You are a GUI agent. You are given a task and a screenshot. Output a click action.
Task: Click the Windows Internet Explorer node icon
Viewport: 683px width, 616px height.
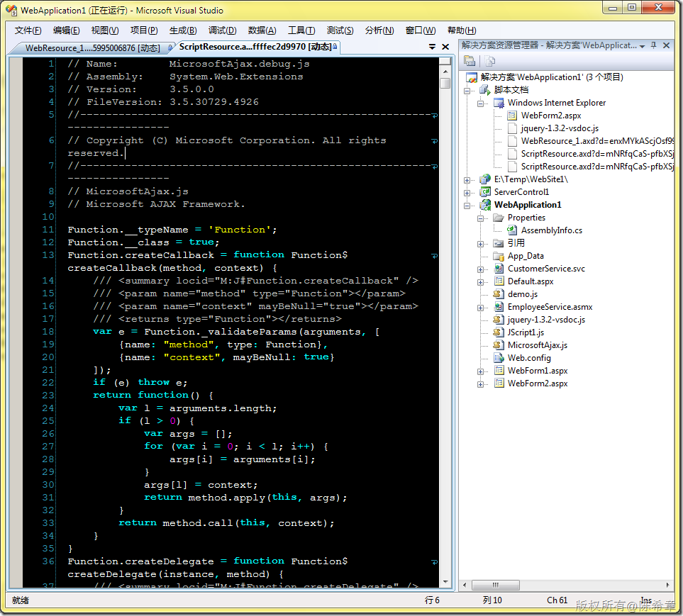[x=499, y=103]
